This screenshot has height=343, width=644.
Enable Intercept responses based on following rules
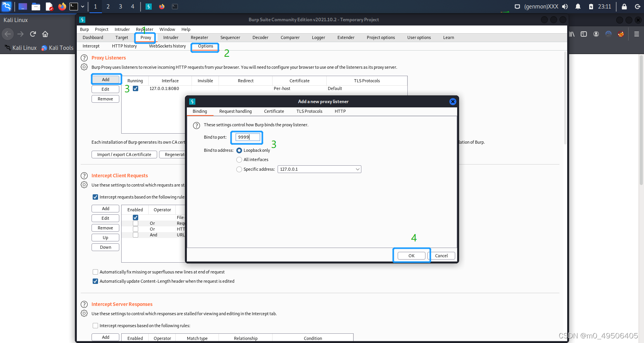95,326
